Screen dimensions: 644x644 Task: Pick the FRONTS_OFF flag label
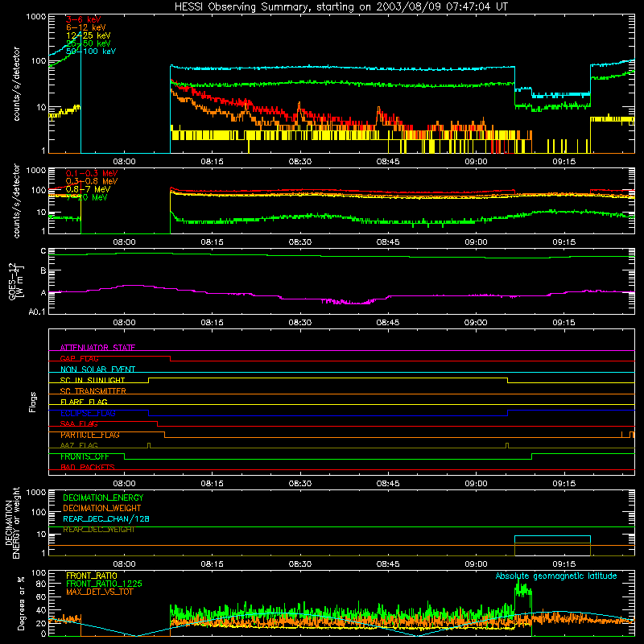[85, 456]
